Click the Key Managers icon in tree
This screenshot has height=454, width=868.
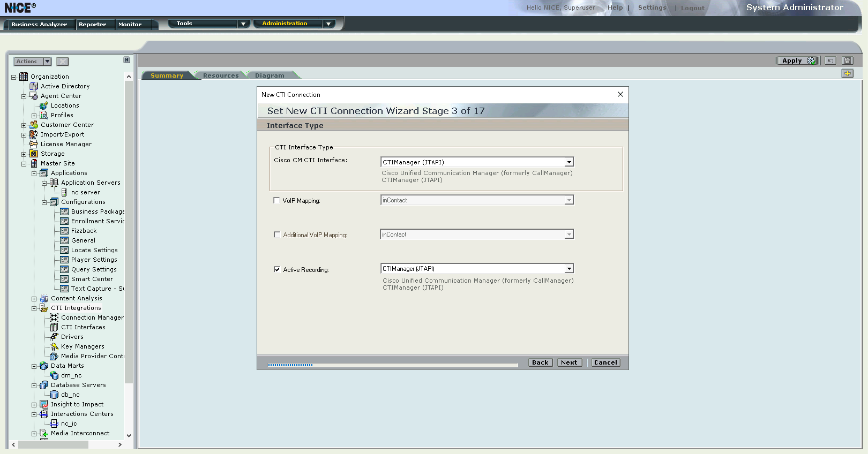[54, 346]
